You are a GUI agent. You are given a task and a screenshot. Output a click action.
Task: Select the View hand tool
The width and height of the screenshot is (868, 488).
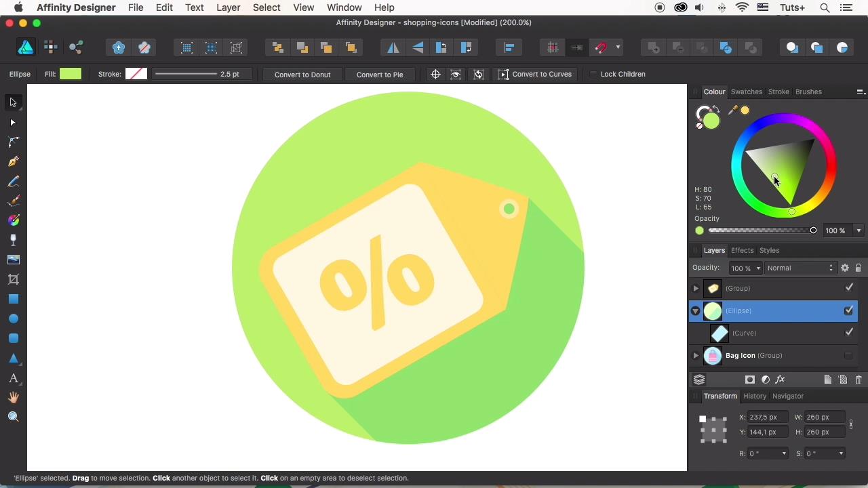(x=13, y=397)
